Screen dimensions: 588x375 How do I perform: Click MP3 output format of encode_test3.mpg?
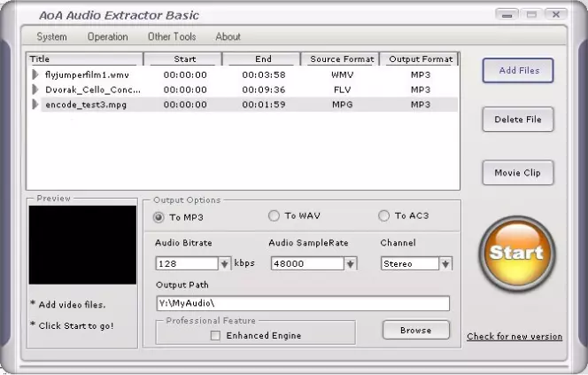(x=421, y=105)
